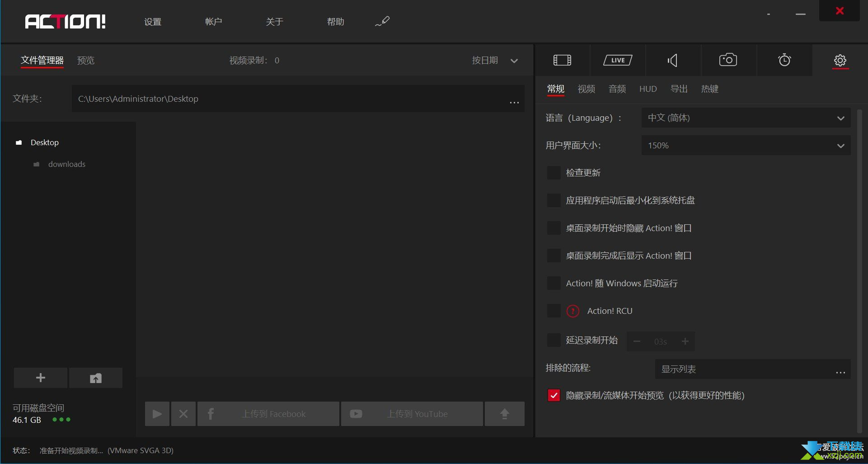Select the 热键 settings tab
The width and height of the screenshot is (868, 464).
point(709,89)
